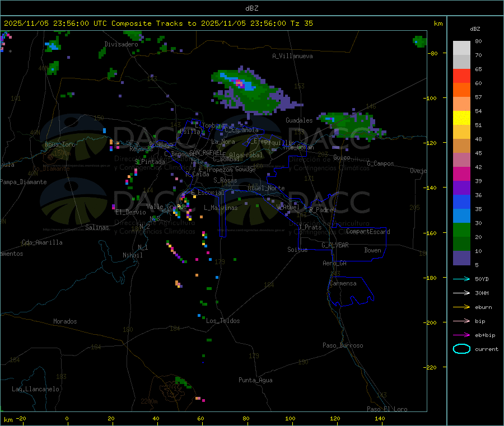The image size is (504, 426).
Task: Click the white 30HM arrow in the legend
Action: 461,293
